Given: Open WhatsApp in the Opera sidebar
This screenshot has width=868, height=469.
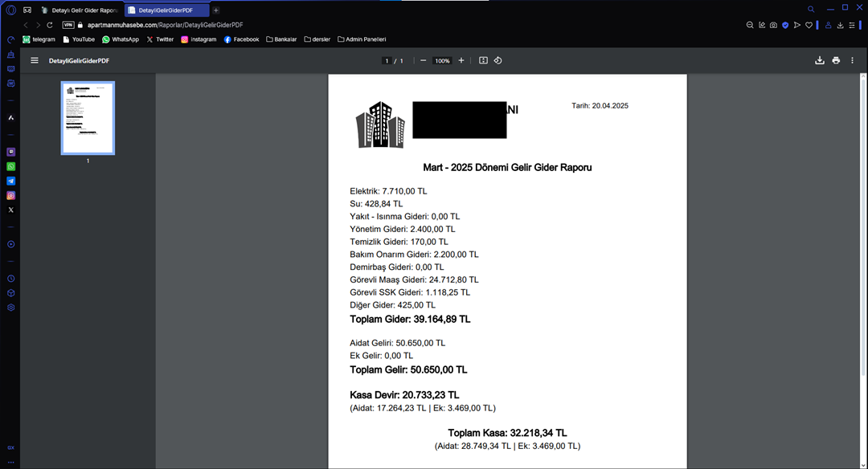Looking at the screenshot, I should coord(11,166).
